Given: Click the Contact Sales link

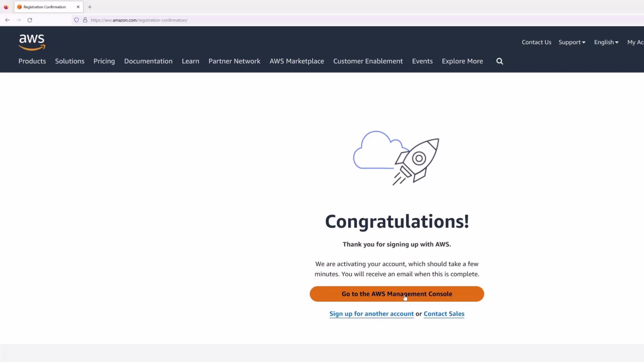Looking at the screenshot, I should 444,314.
